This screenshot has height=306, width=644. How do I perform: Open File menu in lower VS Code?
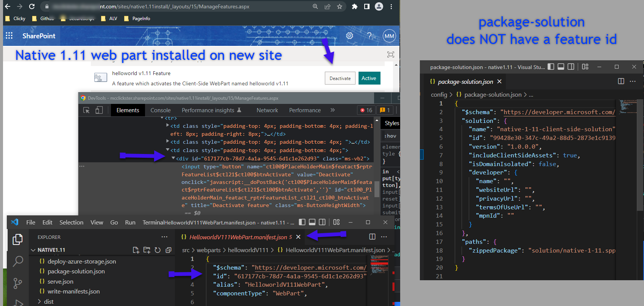point(31,222)
